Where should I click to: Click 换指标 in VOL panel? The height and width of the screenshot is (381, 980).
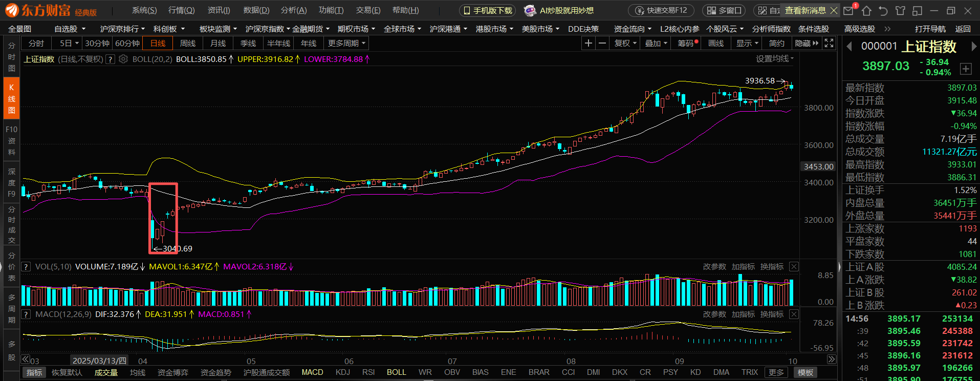click(x=772, y=266)
